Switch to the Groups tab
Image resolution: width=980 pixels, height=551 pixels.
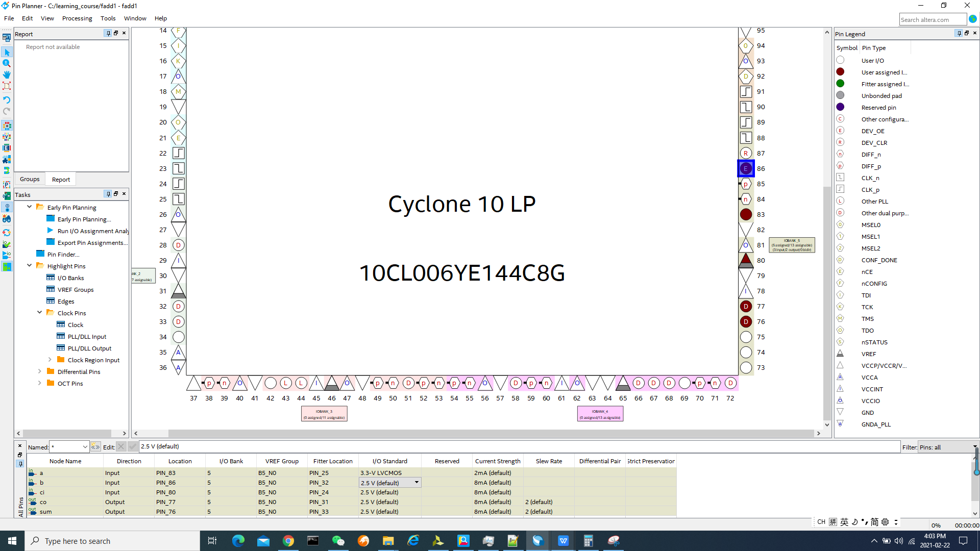tap(30, 179)
